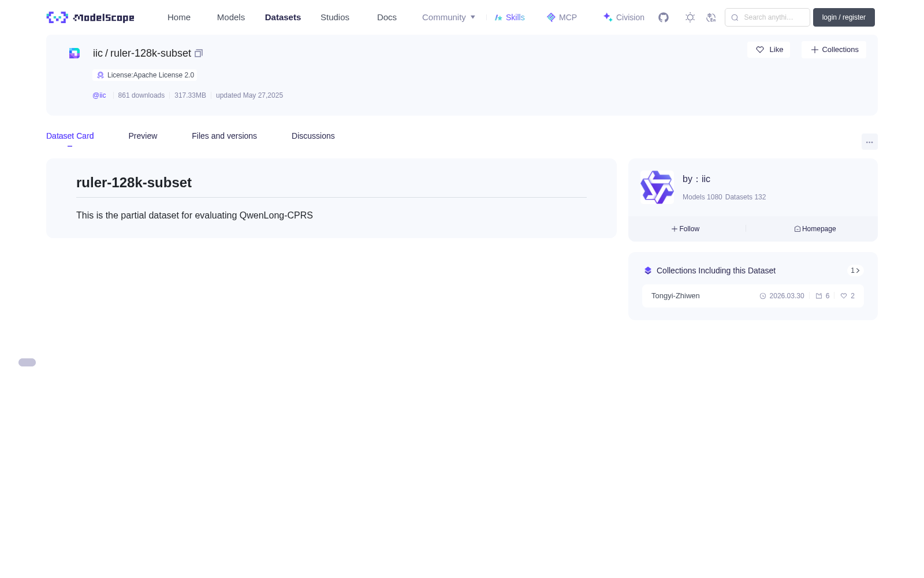This screenshot has height=578, width=924.
Task: Follow the iic organization
Action: [x=685, y=229]
